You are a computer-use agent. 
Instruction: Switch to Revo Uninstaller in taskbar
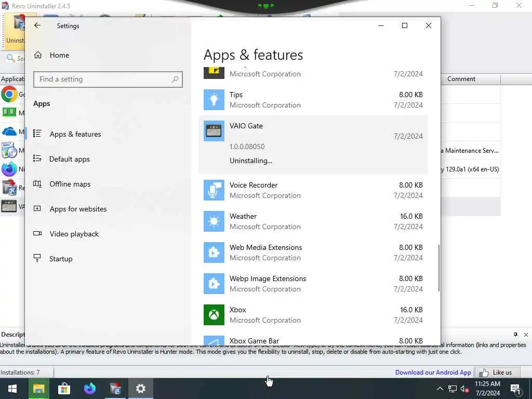pyautogui.click(x=115, y=389)
